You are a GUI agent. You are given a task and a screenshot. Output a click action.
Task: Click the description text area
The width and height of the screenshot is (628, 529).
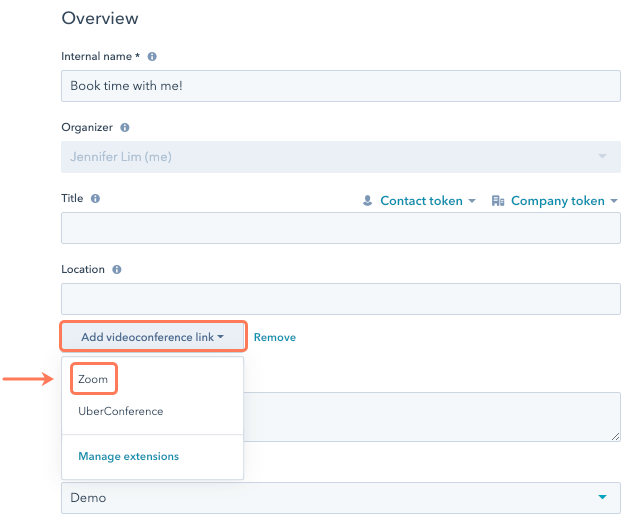[x=430, y=415]
